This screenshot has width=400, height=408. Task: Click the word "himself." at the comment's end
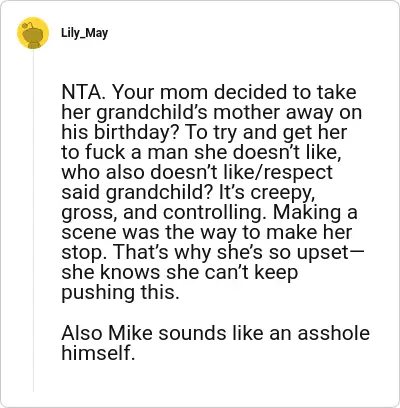coord(98,353)
